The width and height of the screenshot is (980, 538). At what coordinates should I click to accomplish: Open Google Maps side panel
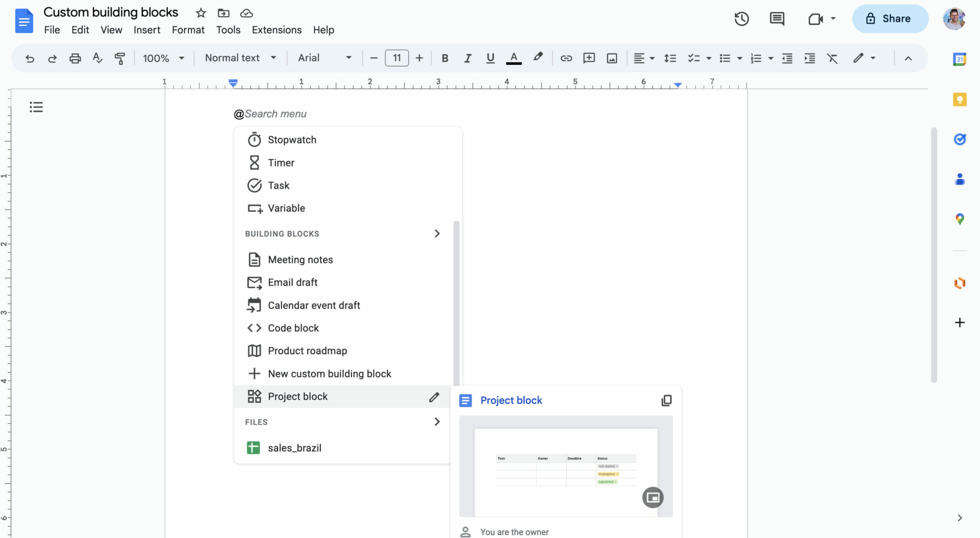[960, 219]
